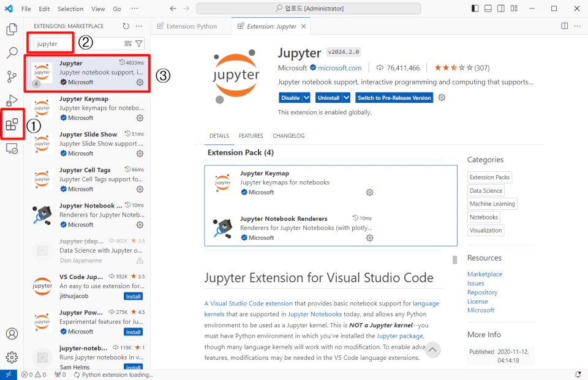Open the Explorer view in activity bar

12,29
